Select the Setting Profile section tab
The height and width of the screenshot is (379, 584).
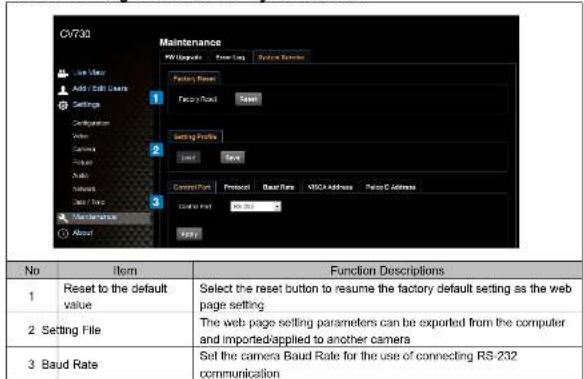[x=195, y=137]
